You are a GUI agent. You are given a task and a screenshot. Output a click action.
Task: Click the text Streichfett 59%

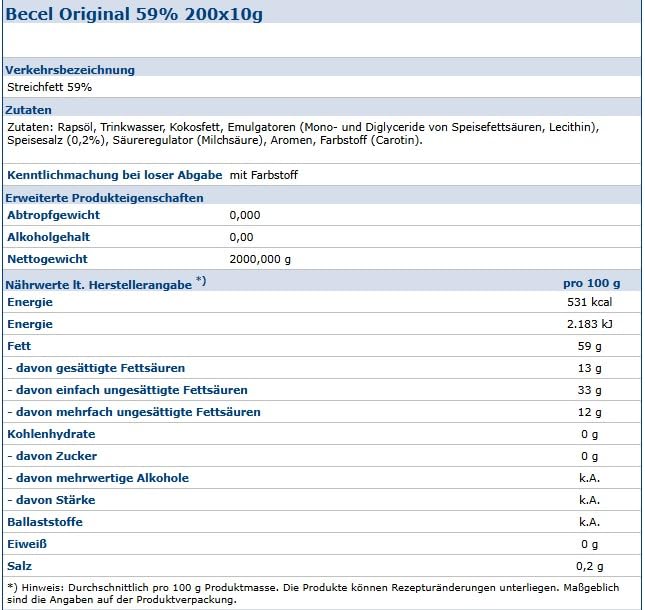click(x=49, y=87)
